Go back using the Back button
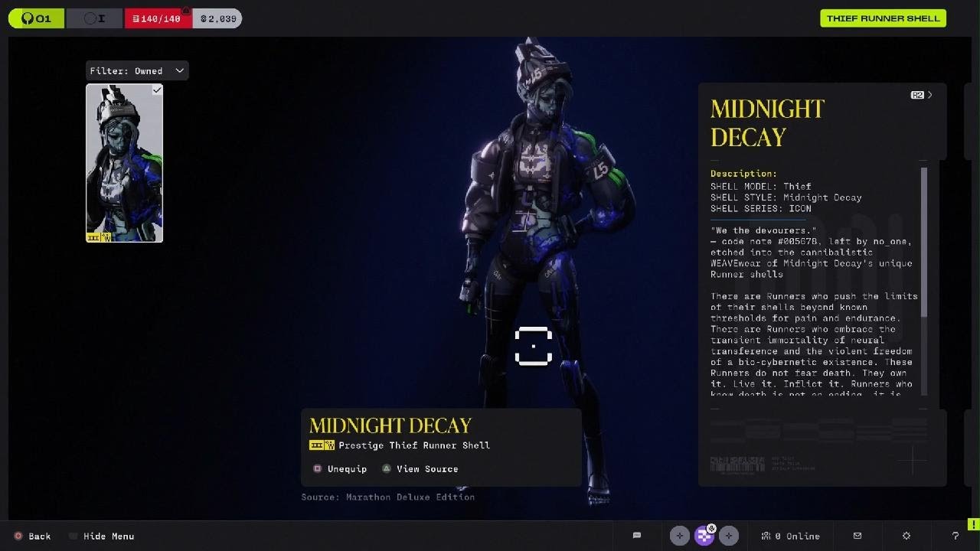 point(32,536)
